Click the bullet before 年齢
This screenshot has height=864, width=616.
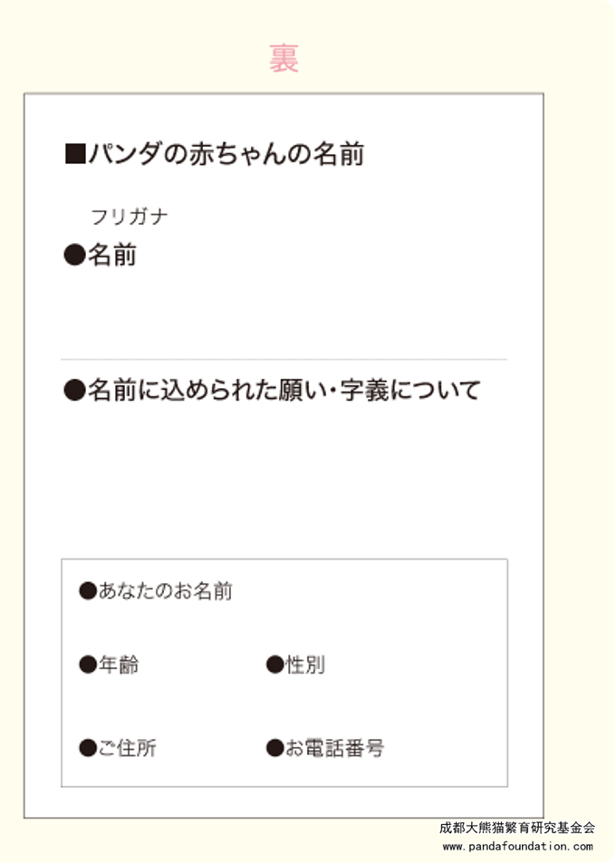87,665
